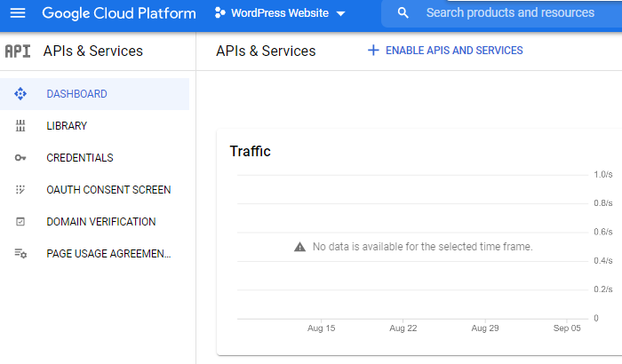Open OAuth Consent Screen settings
This screenshot has width=622, height=364.
click(95, 190)
